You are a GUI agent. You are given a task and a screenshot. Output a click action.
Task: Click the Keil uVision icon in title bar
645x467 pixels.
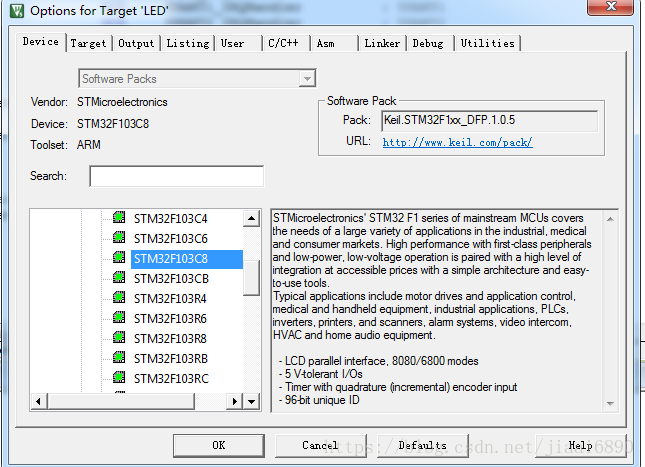pyautogui.click(x=17, y=11)
